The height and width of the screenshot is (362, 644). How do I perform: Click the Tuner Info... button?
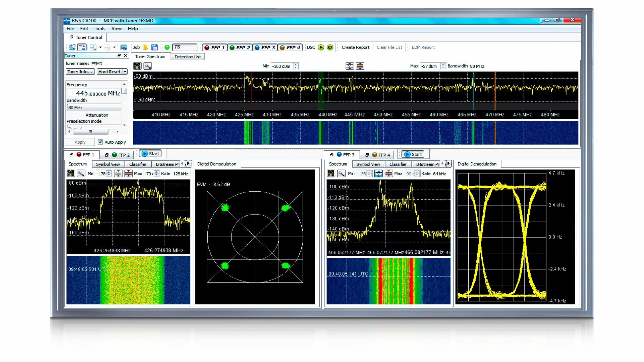(x=80, y=72)
